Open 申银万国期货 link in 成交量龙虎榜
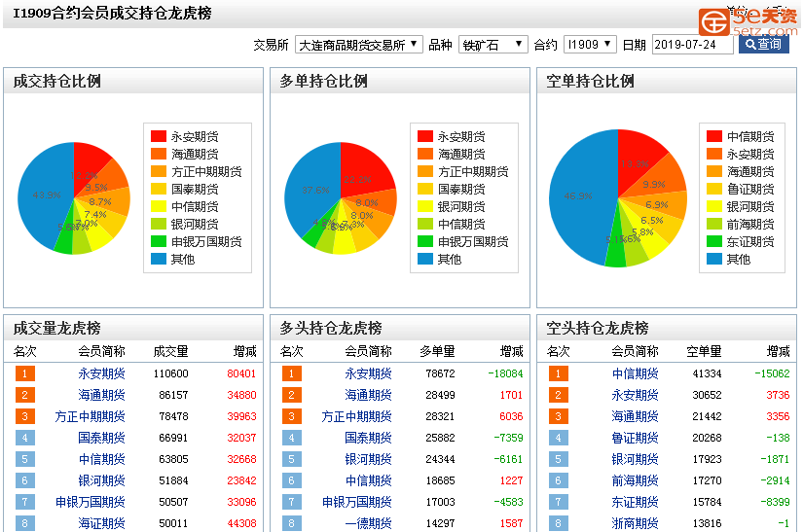The image size is (803, 532). (90, 502)
